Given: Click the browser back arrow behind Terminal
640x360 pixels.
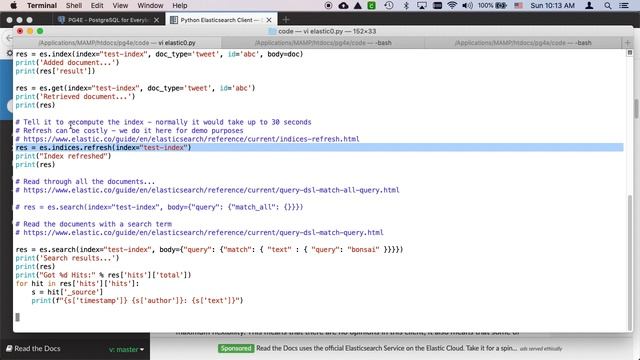Looking at the screenshot, I should coord(9,38).
